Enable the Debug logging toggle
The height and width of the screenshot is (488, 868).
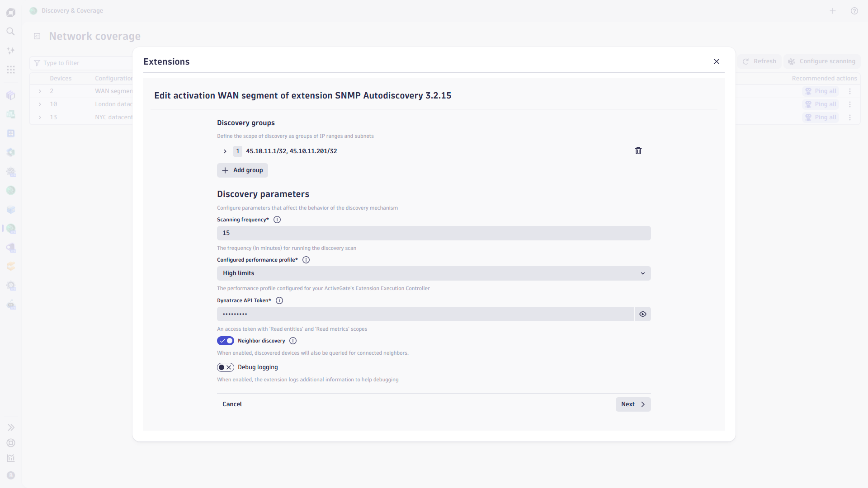226,367
